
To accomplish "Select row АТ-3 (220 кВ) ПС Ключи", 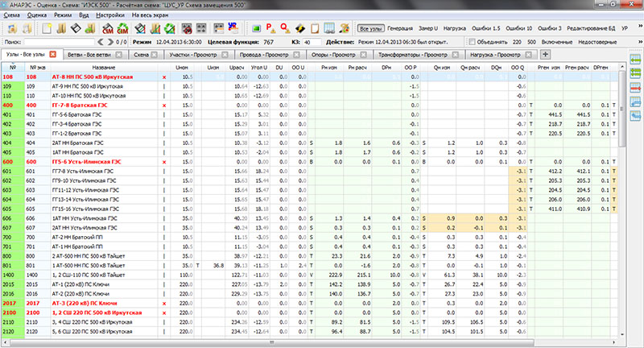I will pyautogui.click(x=309, y=303).
